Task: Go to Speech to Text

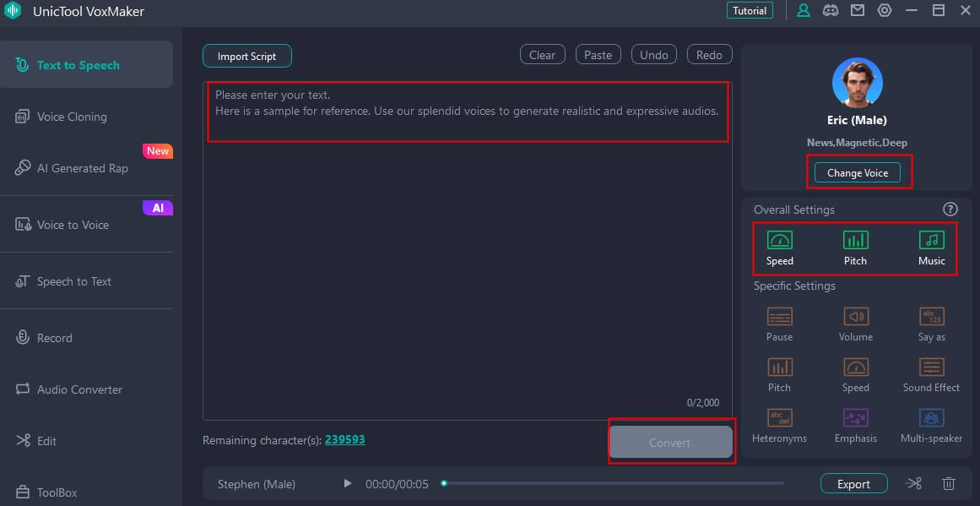Action: [x=73, y=281]
